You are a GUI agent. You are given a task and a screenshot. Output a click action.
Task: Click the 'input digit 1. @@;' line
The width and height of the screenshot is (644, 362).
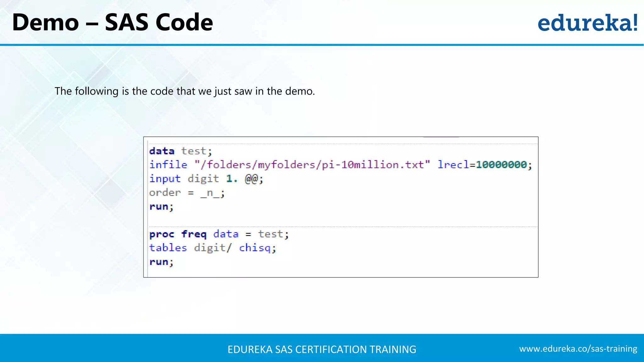click(206, 179)
